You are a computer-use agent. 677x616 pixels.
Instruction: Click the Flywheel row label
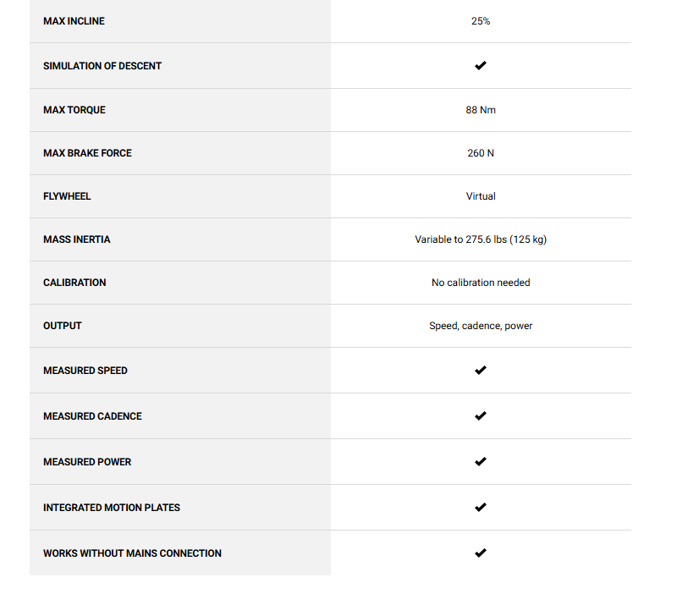point(67,196)
